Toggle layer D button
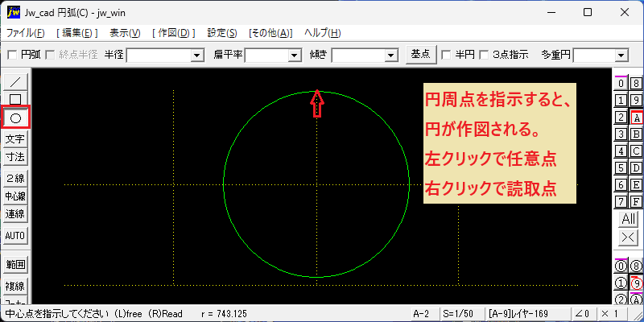The height and width of the screenshot is (322, 644). pyautogui.click(x=636, y=168)
